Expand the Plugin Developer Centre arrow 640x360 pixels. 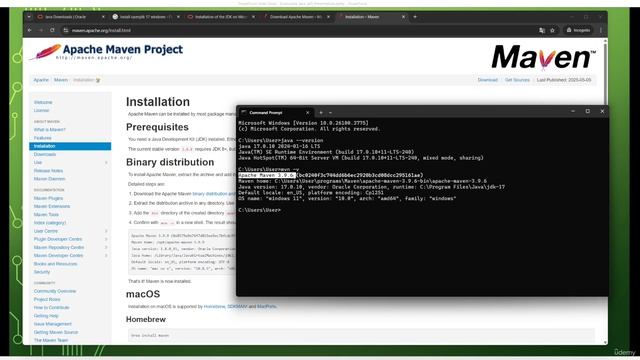click(106, 239)
